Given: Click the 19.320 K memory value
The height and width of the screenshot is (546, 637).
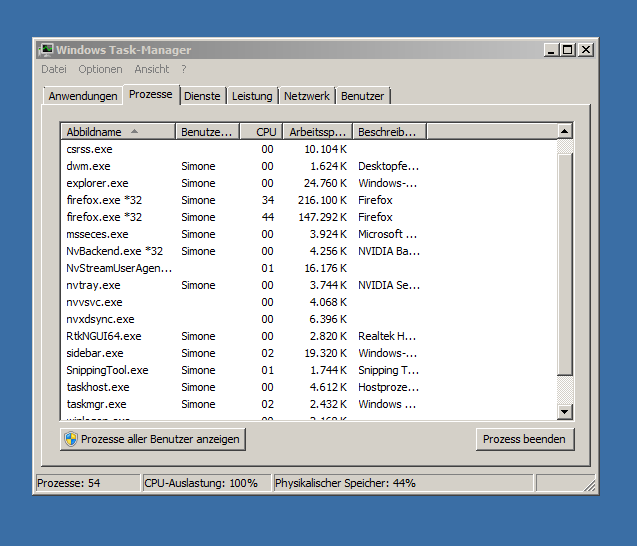Looking at the screenshot, I should coord(326,353).
